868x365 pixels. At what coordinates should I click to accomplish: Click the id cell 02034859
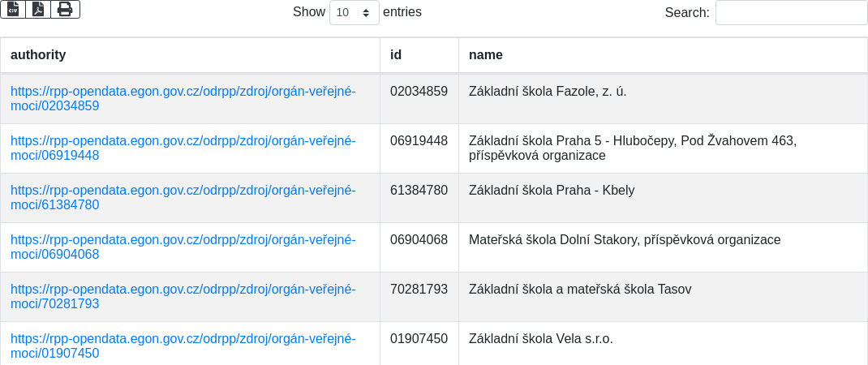(419, 92)
